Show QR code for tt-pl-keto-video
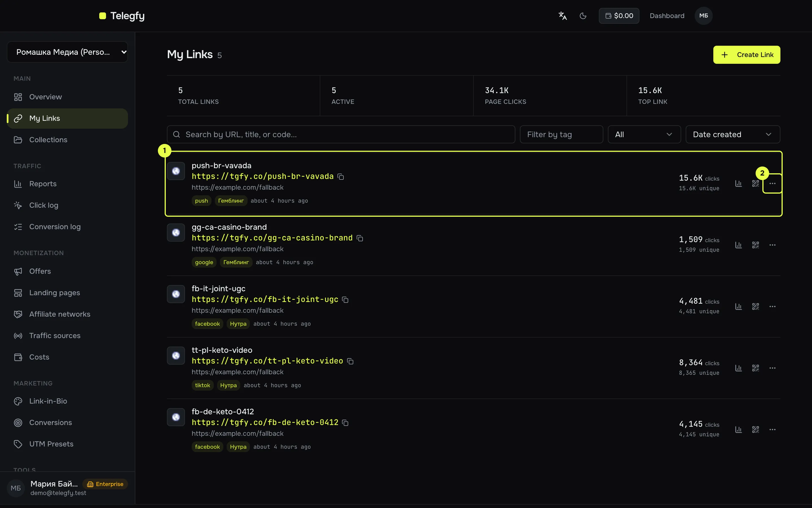 [x=755, y=368]
